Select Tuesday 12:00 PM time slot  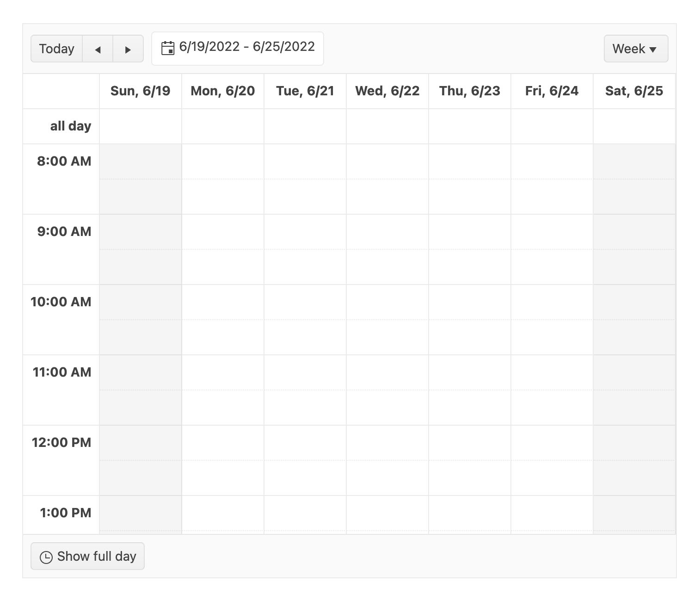305,443
